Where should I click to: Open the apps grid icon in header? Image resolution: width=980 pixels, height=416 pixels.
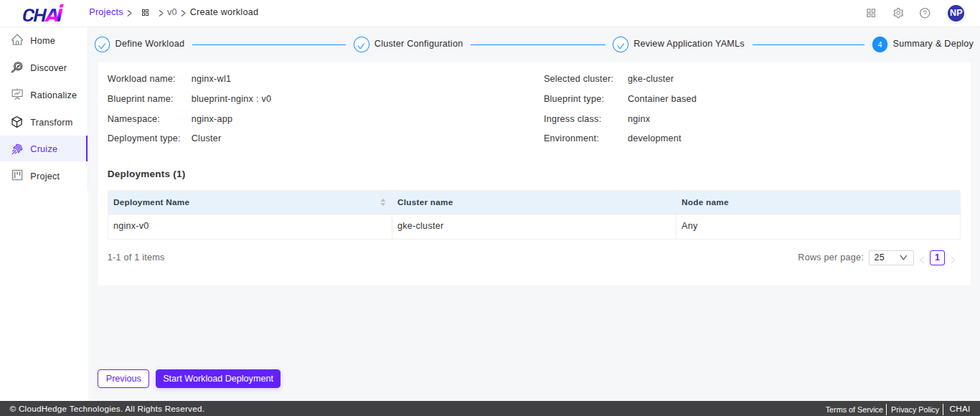click(871, 13)
